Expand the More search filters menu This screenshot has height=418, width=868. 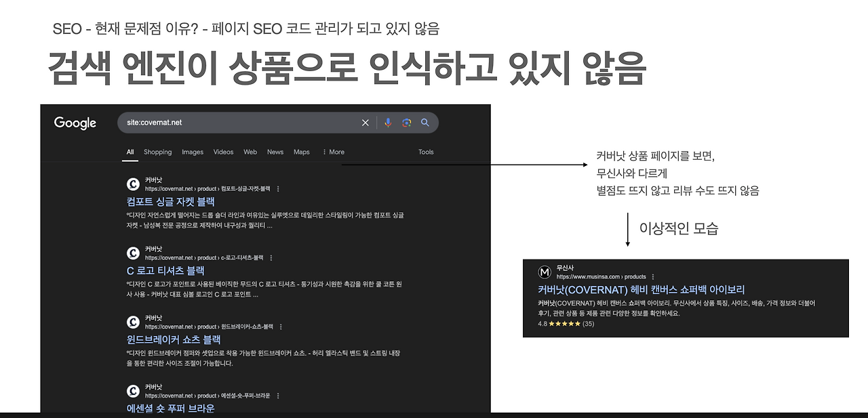(x=333, y=152)
